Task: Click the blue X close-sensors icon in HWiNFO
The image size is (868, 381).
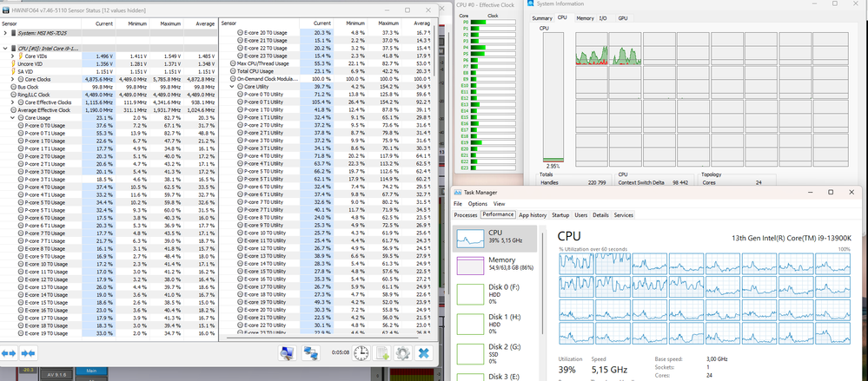Action: (x=423, y=352)
